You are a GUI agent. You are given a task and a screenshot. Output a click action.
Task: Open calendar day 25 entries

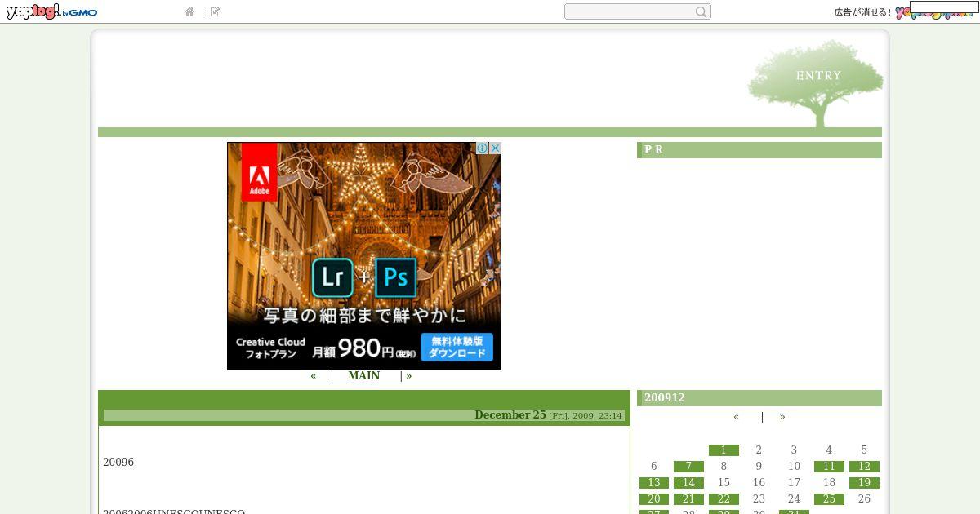(x=829, y=499)
